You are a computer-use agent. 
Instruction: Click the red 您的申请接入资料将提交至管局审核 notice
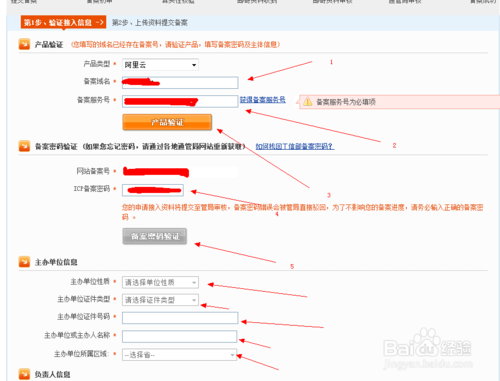pos(302,212)
